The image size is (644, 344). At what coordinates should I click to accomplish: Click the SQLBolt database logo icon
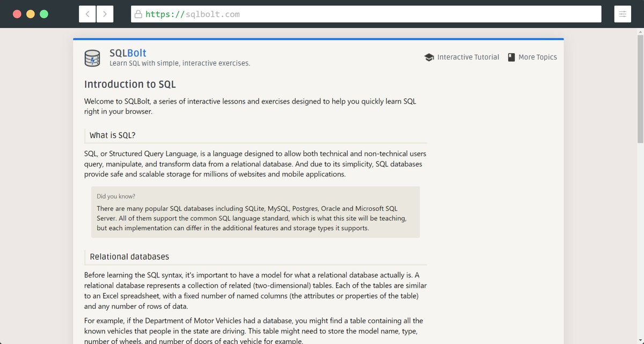pyautogui.click(x=92, y=58)
